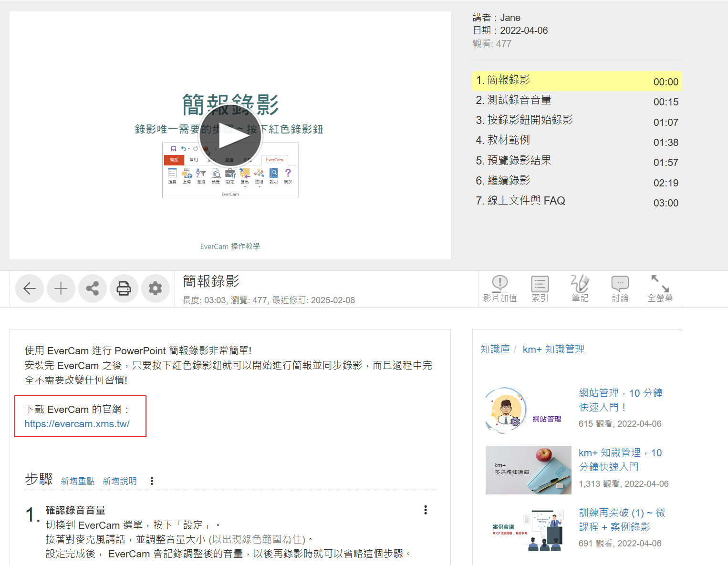
Task: Select chapter 7 線上文件與 FAQ
Action: click(x=526, y=201)
